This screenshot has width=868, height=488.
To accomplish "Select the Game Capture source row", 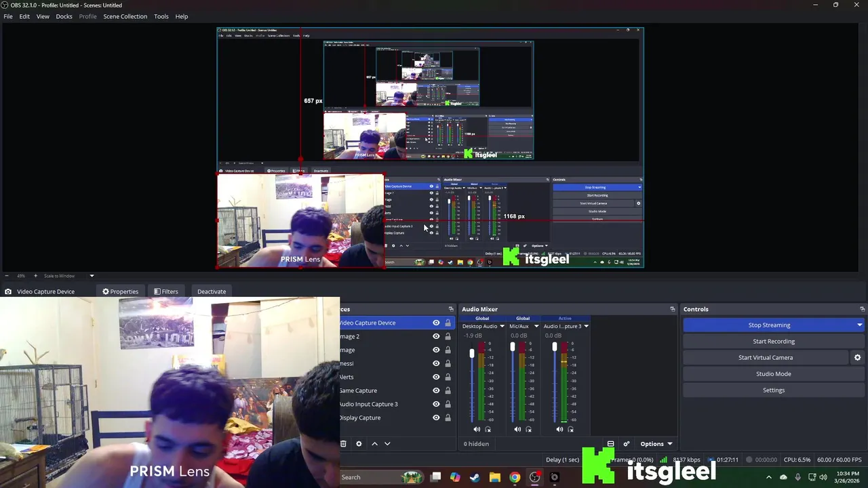I will pos(397,390).
